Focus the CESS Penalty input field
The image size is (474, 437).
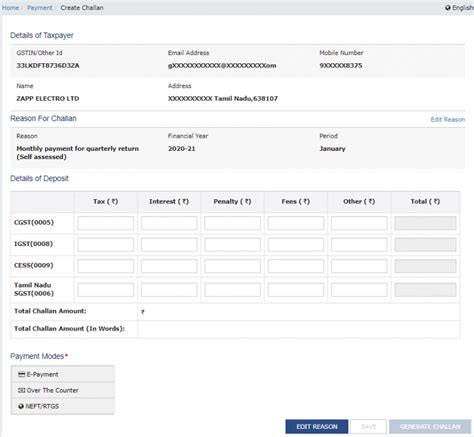[x=232, y=266]
